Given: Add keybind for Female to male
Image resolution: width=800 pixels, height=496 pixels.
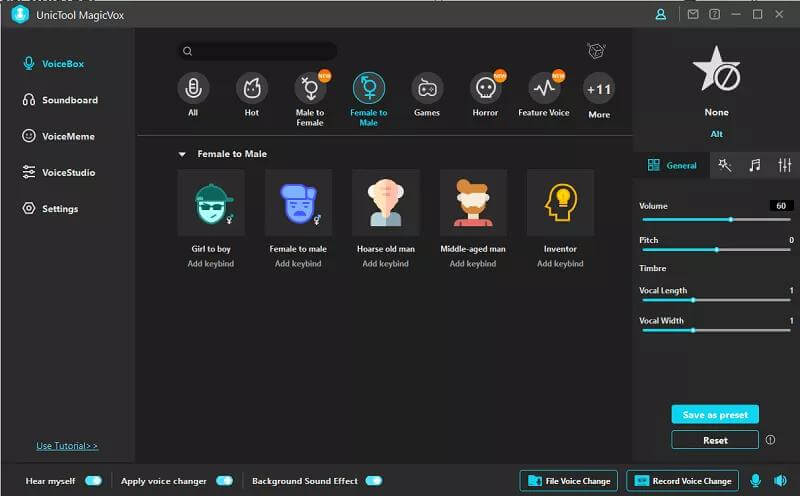Looking at the screenshot, I should (x=298, y=264).
